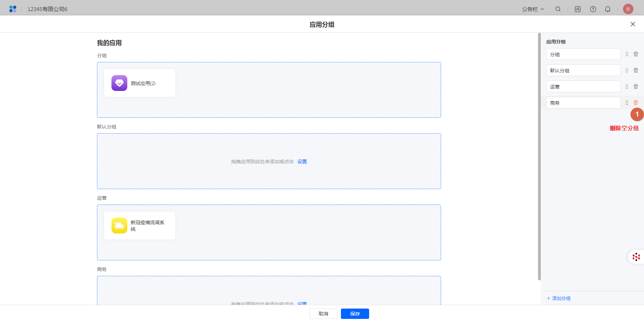Viewport: 644px width, 322px height.
Task: Open the notification bell
Action: pos(608,9)
